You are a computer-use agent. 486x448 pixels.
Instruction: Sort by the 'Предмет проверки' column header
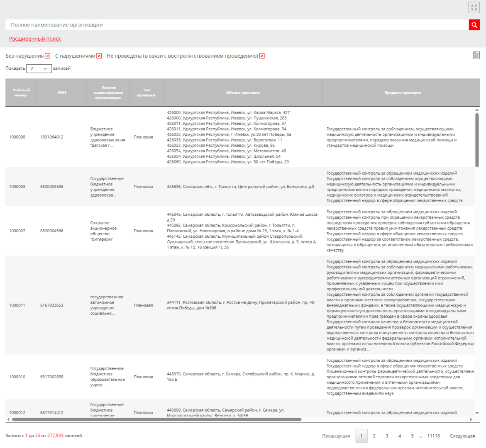(x=402, y=93)
